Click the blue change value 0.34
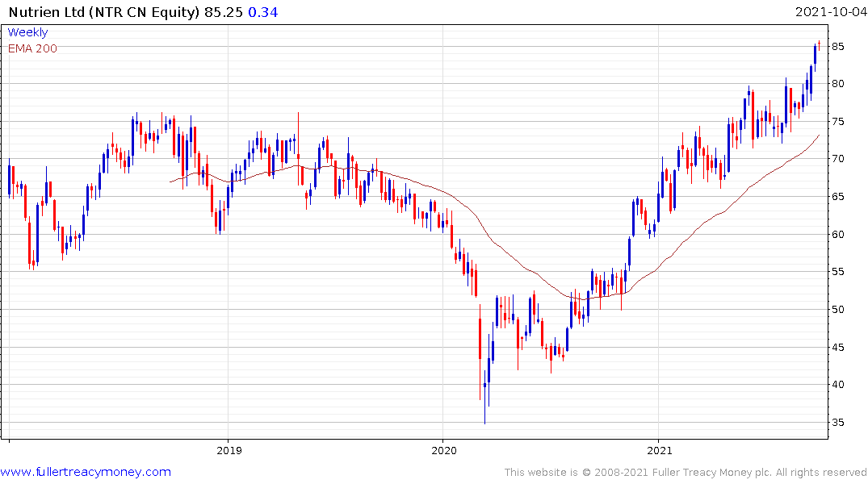The width and height of the screenshot is (868, 484). tap(263, 12)
